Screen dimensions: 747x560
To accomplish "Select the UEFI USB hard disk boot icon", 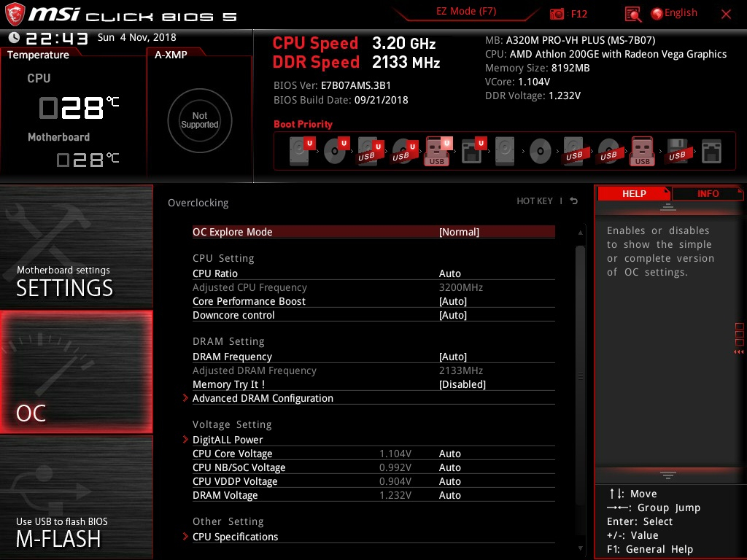I will point(371,152).
